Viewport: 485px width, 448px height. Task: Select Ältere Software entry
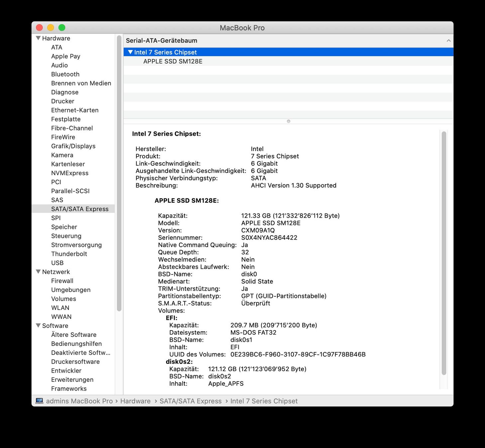[x=74, y=335]
